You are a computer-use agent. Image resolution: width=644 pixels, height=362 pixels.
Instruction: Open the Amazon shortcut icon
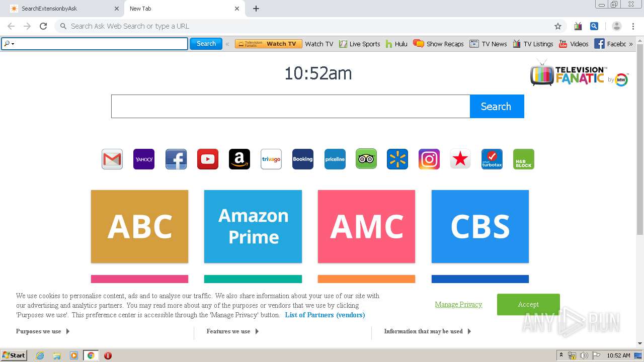[x=239, y=159]
